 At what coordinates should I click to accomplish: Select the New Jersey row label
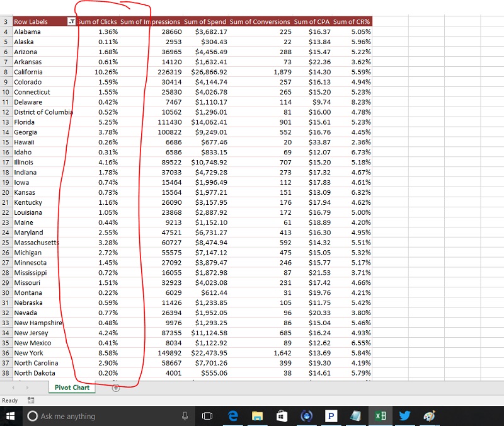tap(45, 333)
